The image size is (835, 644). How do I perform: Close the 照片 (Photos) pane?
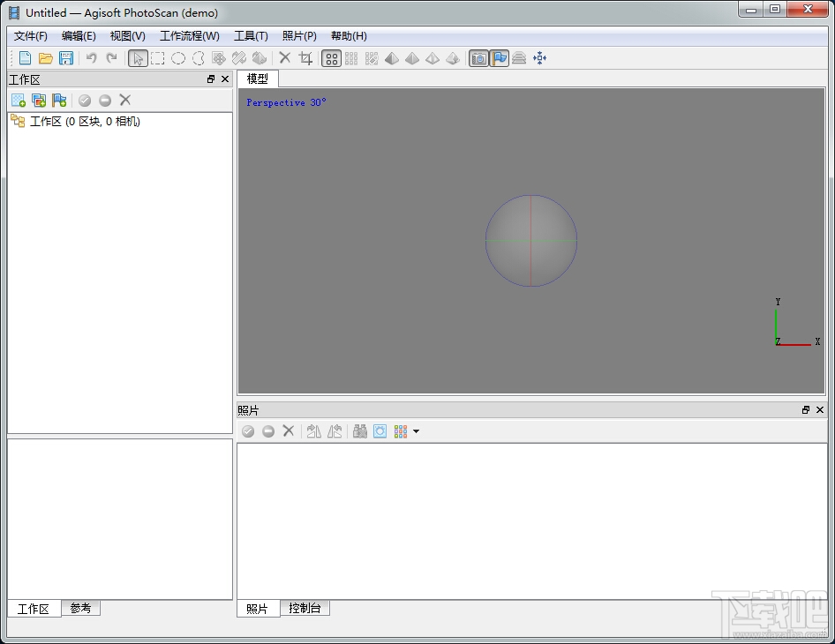coord(820,409)
